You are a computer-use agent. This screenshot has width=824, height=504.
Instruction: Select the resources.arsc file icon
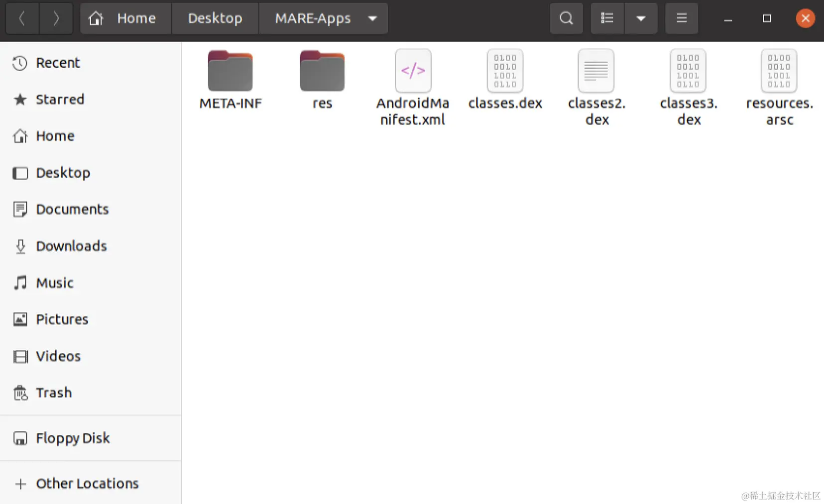(779, 71)
